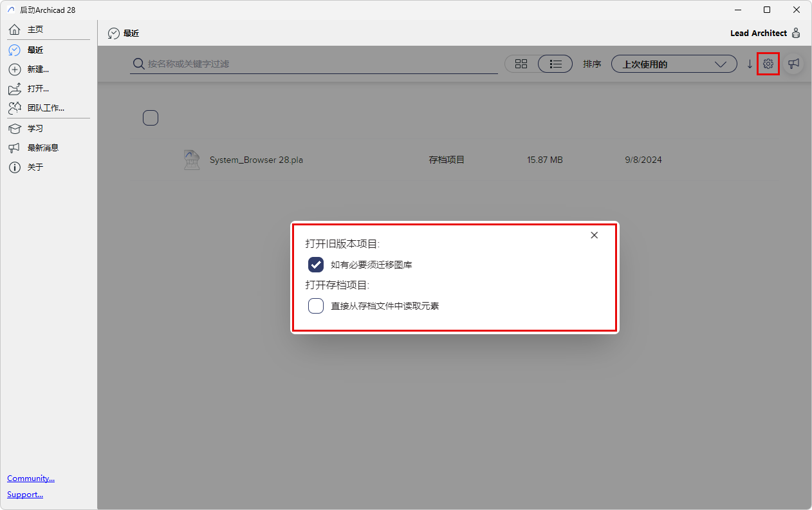Click the 15.87 MB size cell
This screenshot has height=510, width=812.
point(545,160)
